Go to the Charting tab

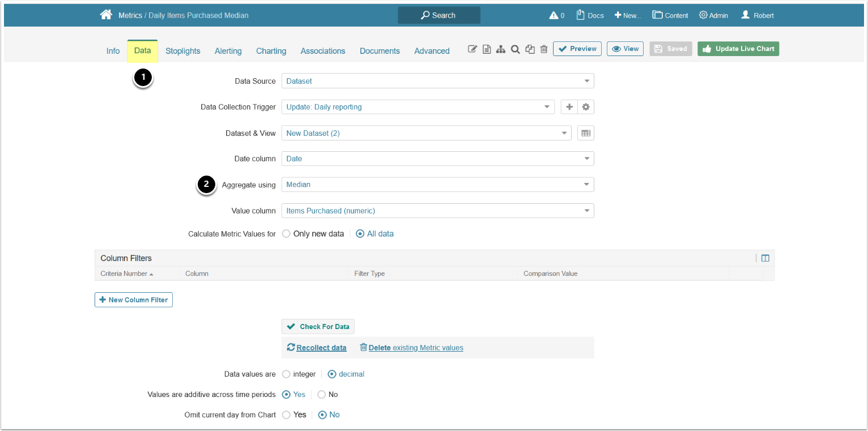[271, 51]
